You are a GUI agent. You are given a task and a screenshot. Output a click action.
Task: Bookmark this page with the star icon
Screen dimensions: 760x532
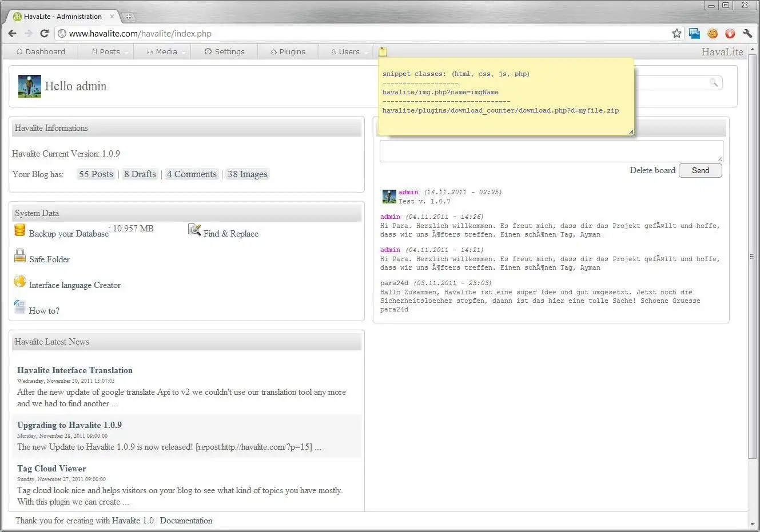coord(677,34)
